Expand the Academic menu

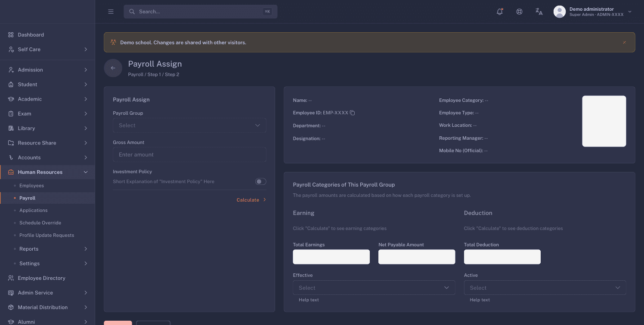[47, 99]
